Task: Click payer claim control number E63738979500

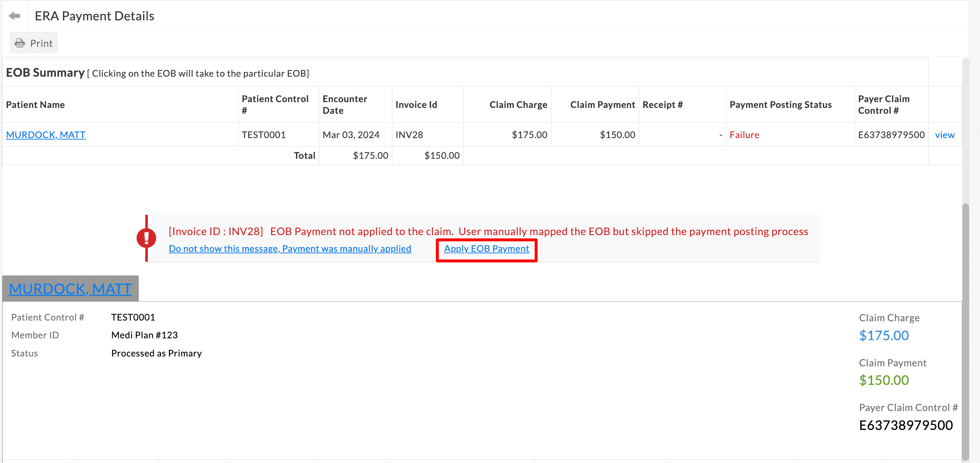Action: click(891, 134)
